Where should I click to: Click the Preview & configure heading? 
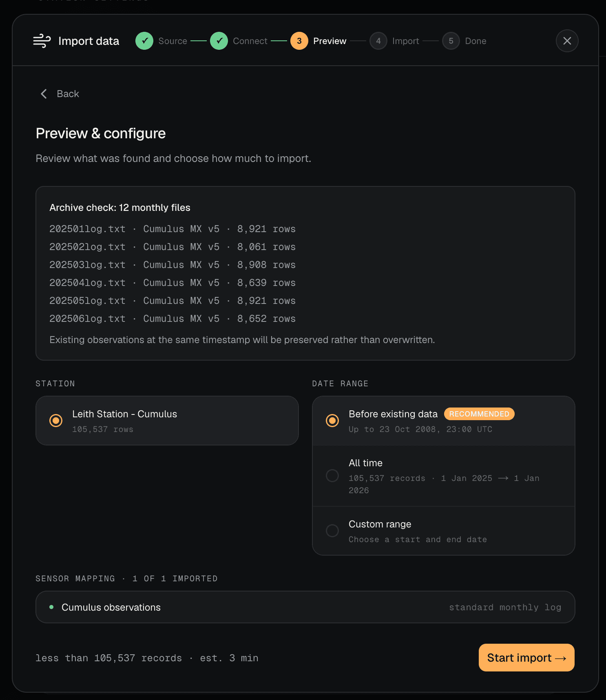(x=101, y=133)
